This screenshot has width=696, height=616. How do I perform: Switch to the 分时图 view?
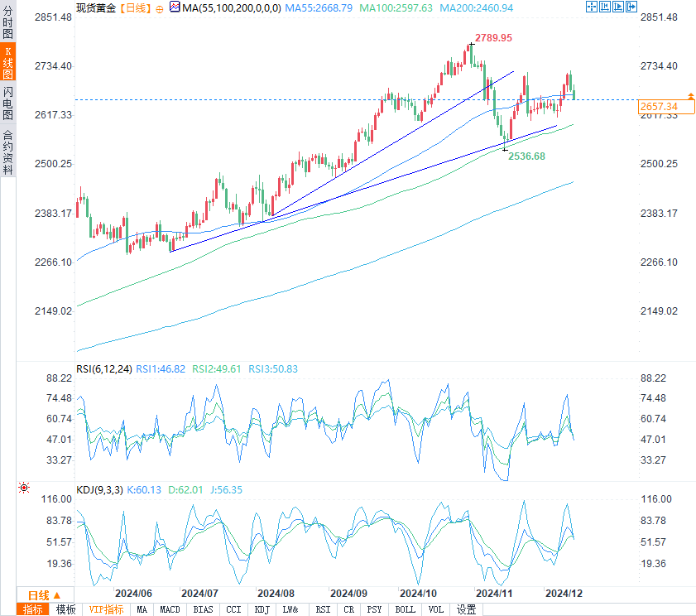[7, 22]
